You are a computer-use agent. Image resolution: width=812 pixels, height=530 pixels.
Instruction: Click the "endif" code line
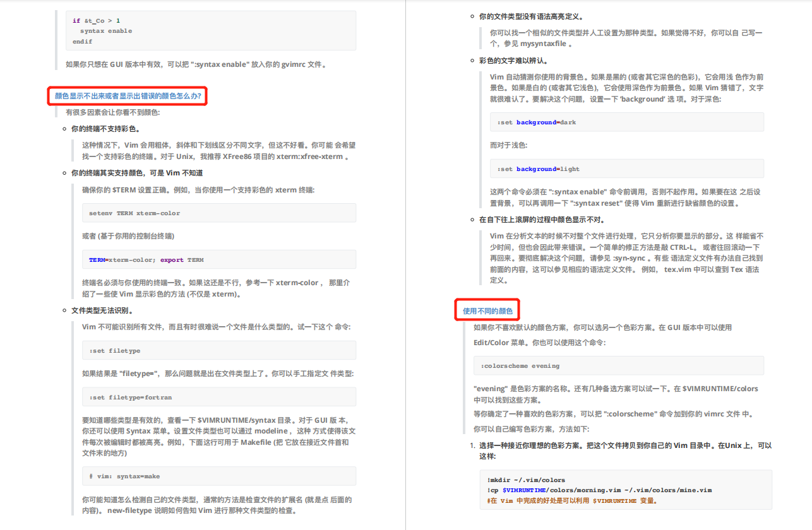83,42
